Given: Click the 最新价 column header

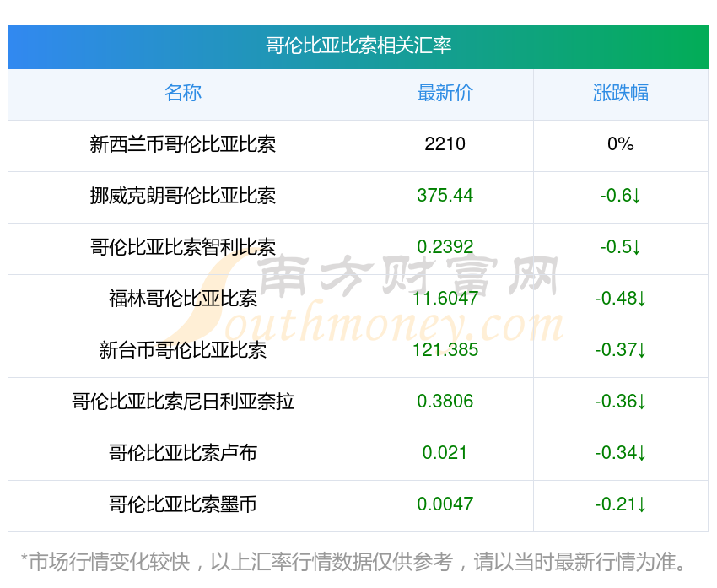Looking at the screenshot, I should 445,93.
